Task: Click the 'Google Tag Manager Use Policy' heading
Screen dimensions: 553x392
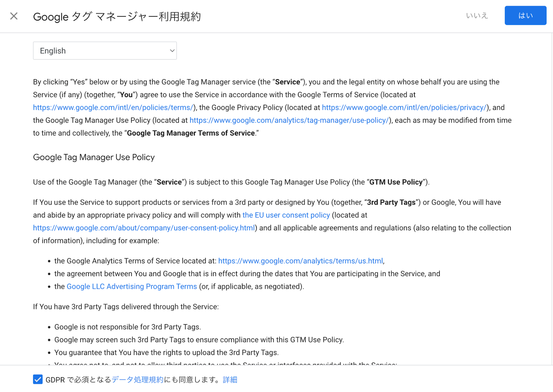Action: [x=94, y=157]
